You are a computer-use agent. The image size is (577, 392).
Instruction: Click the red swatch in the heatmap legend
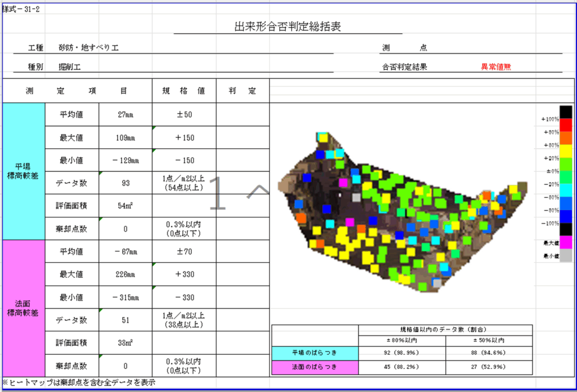566,124
